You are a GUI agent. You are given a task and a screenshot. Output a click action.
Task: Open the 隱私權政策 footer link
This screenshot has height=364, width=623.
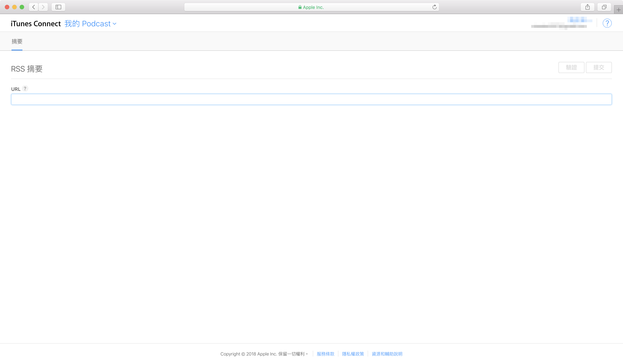click(x=353, y=354)
